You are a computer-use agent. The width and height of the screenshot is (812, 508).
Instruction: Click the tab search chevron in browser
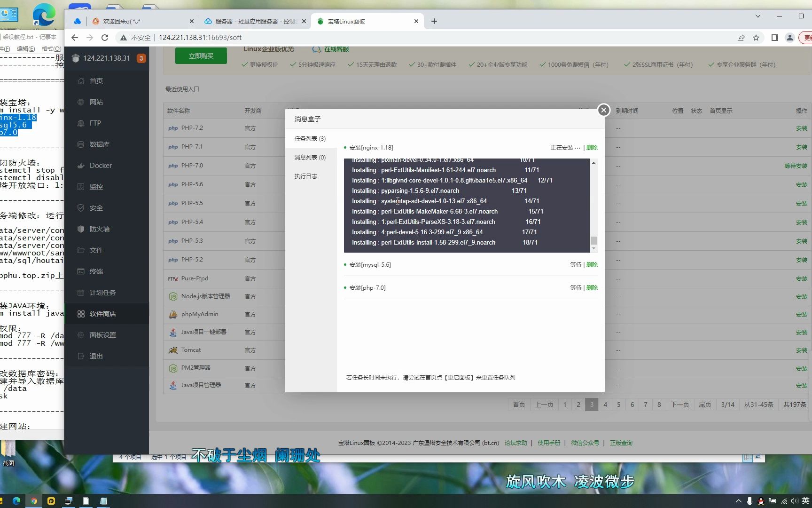click(758, 16)
